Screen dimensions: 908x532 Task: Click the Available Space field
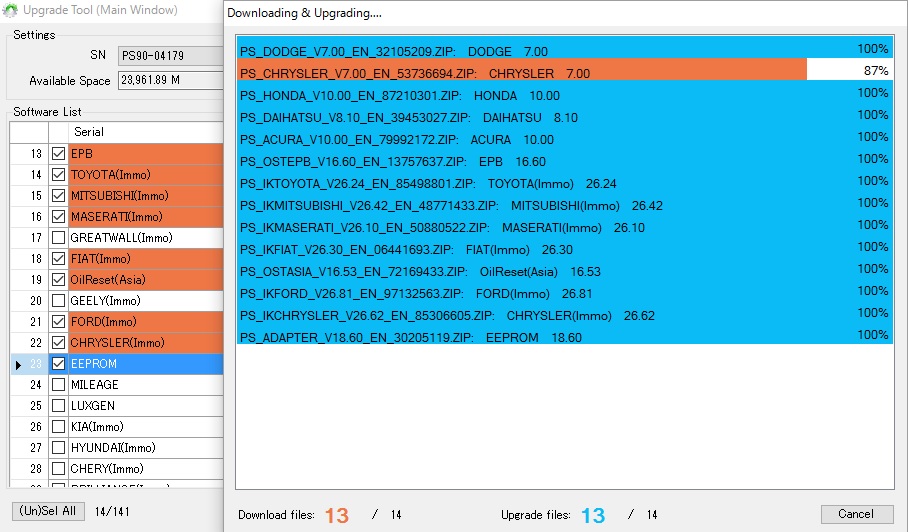[170, 80]
